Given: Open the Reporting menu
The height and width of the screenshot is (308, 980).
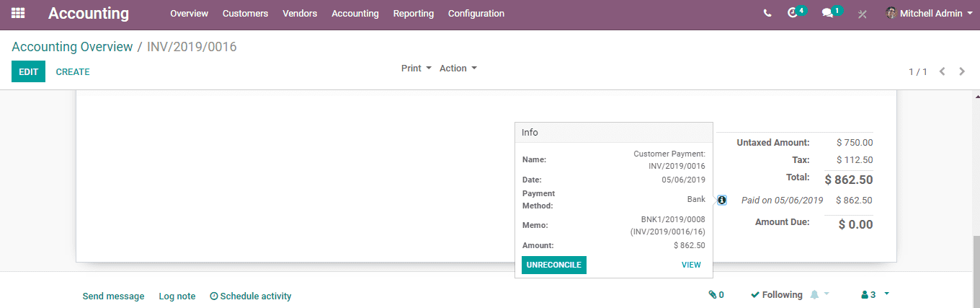Looking at the screenshot, I should [x=414, y=14].
